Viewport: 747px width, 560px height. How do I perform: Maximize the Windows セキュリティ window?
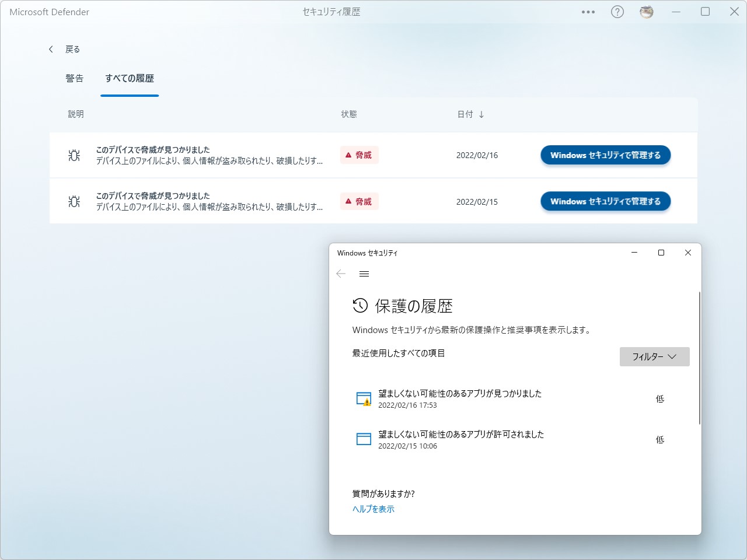click(x=661, y=253)
